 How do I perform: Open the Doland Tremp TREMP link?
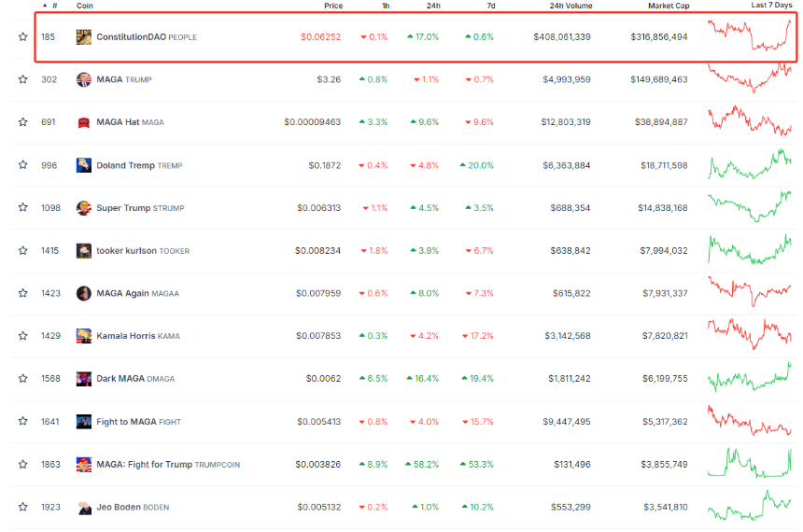(x=139, y=165)
